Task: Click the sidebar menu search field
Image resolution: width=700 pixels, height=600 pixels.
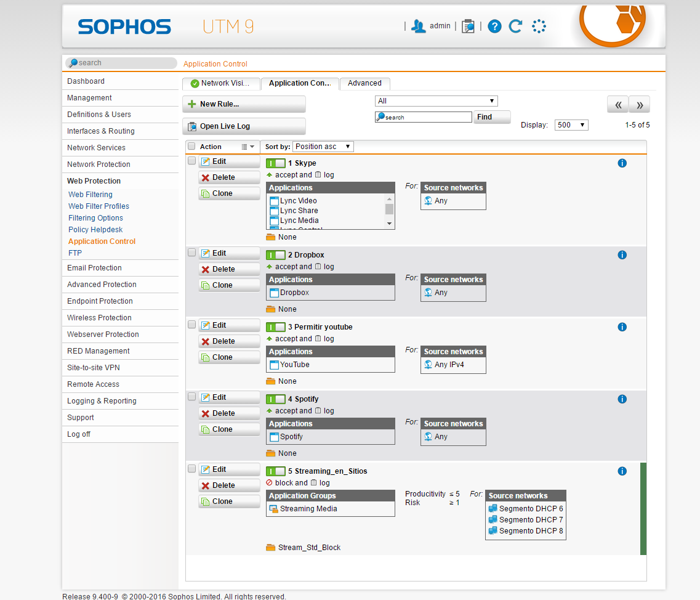Action: coord(121,63)
